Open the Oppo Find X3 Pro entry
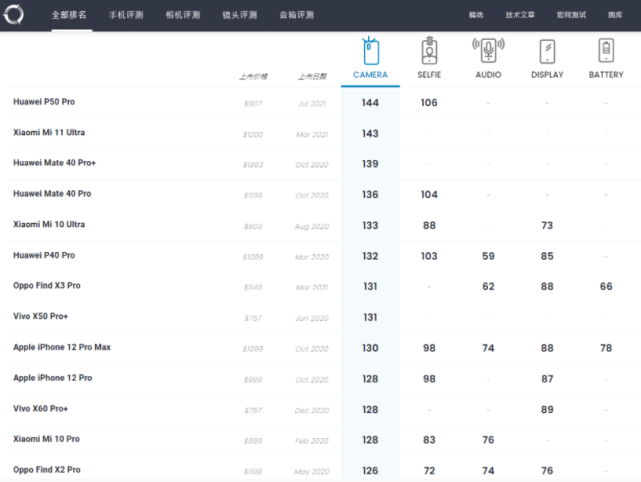 pos(47,285)
